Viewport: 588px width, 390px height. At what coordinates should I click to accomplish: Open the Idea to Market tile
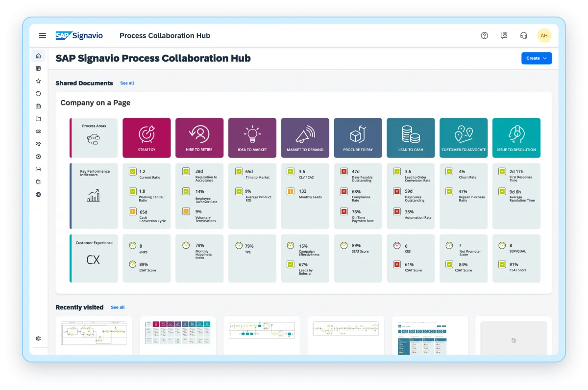tap(252, 138)
